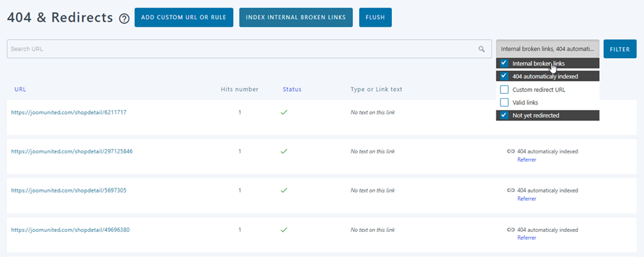Apply filters with the Filter button

[619, 49]
